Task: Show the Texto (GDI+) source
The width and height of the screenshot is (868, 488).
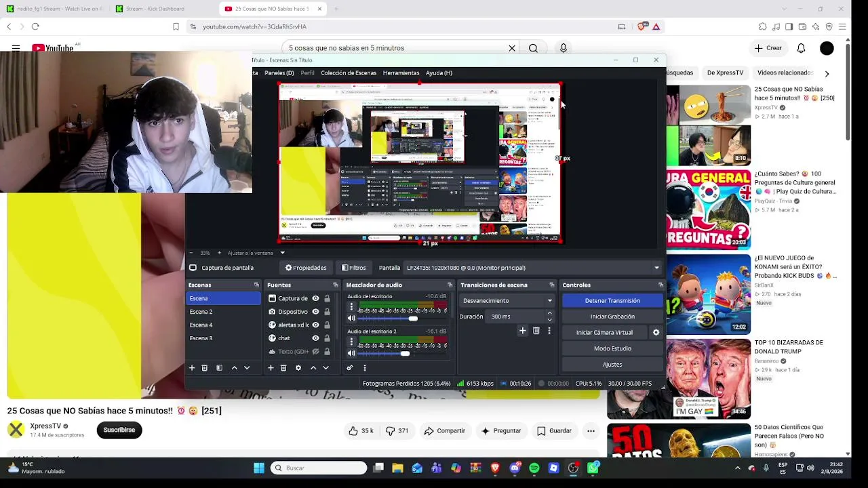Action: (x=315, y=352)
